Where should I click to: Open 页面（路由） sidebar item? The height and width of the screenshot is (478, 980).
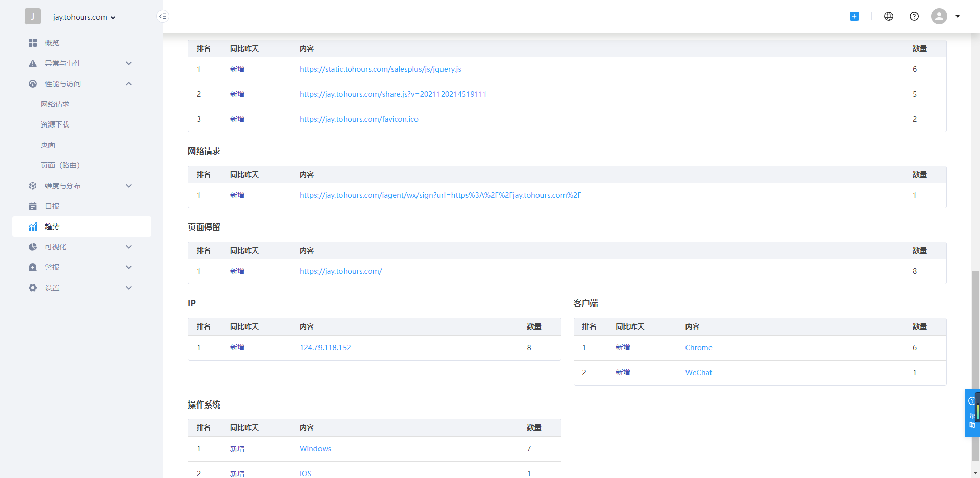tap(60, 165)
